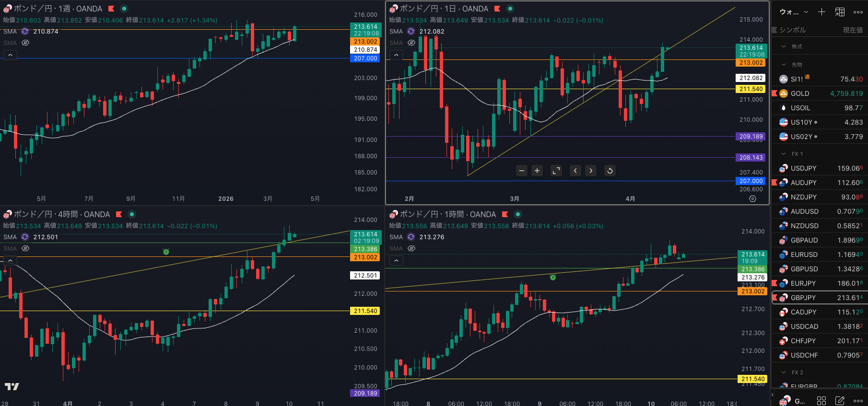This screenshot has width=868, height=406.
Task: Zoom in the daily chart
Action: [x=537, y=171]
